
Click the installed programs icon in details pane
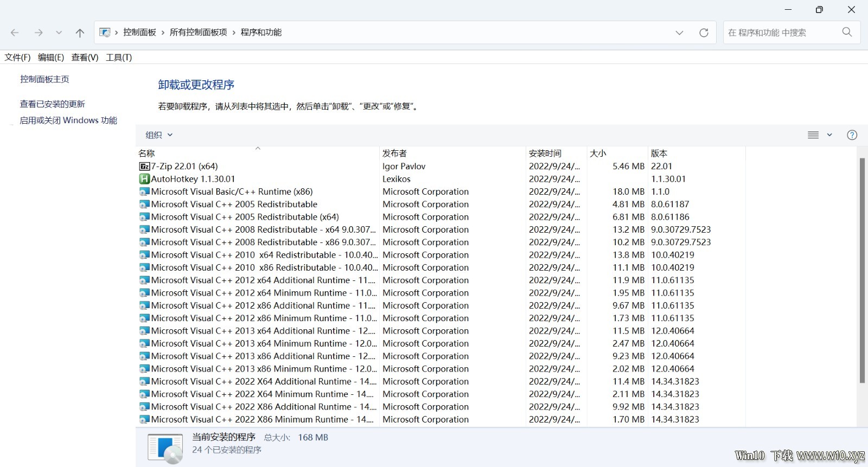coord(165,448)
